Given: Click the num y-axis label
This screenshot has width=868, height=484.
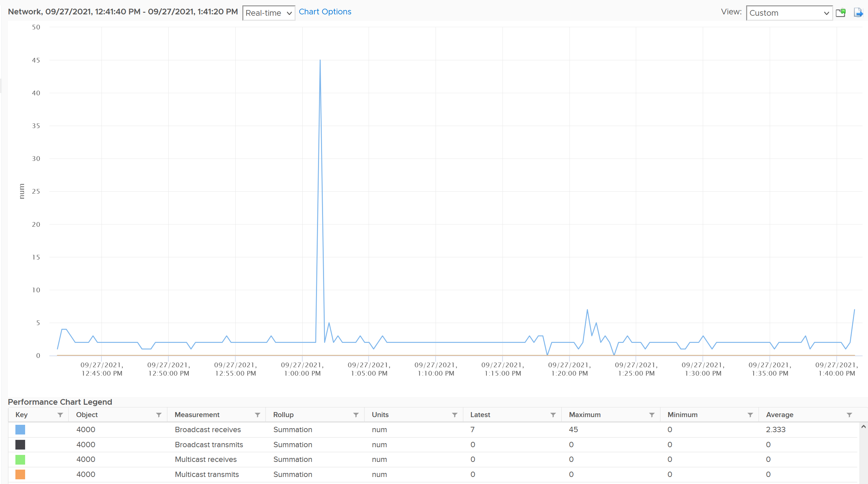Looking at the screenshot, I should (x=22, y=191).
